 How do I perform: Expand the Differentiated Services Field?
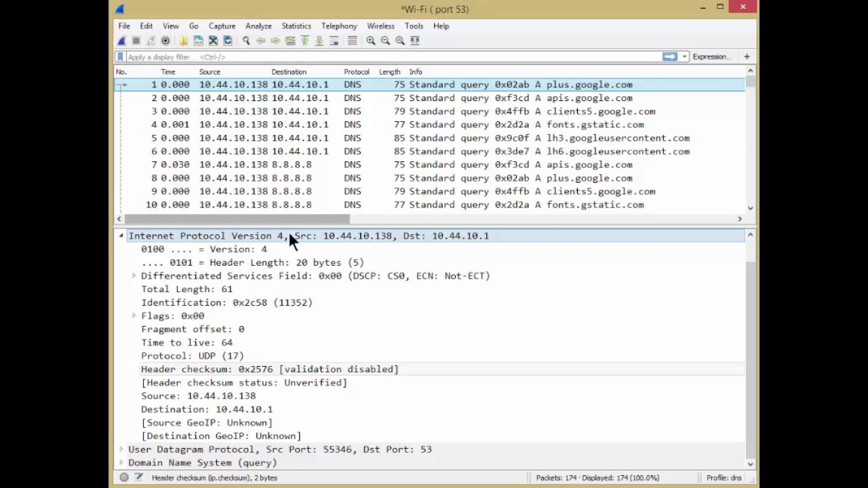coord(134,276)
